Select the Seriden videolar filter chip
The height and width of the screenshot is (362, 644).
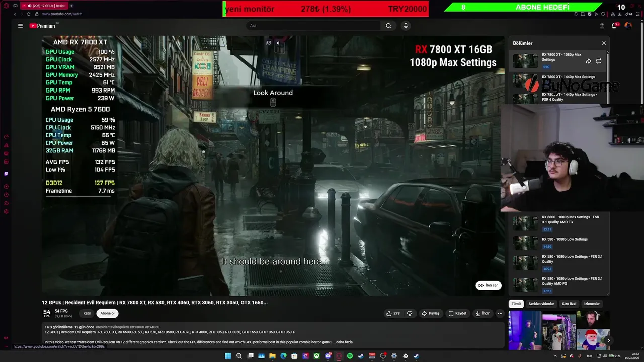pyautogui.click(x=541, y=304)
